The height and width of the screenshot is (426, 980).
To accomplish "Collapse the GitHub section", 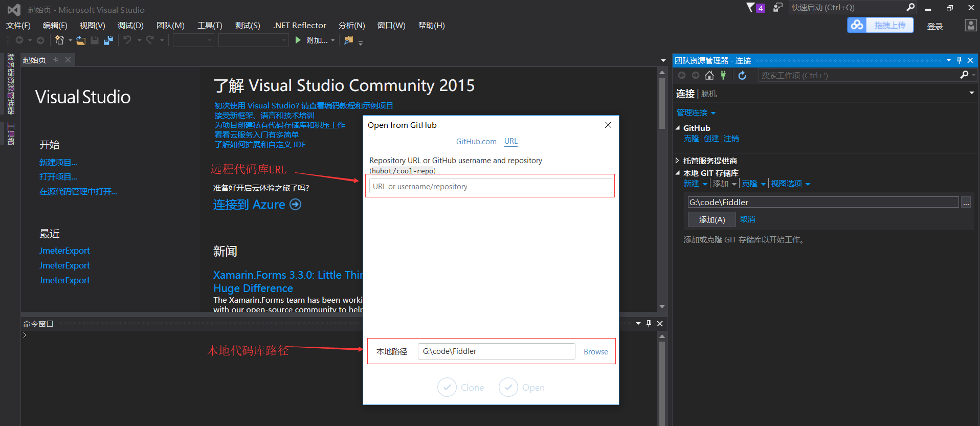I will [678, 128].
